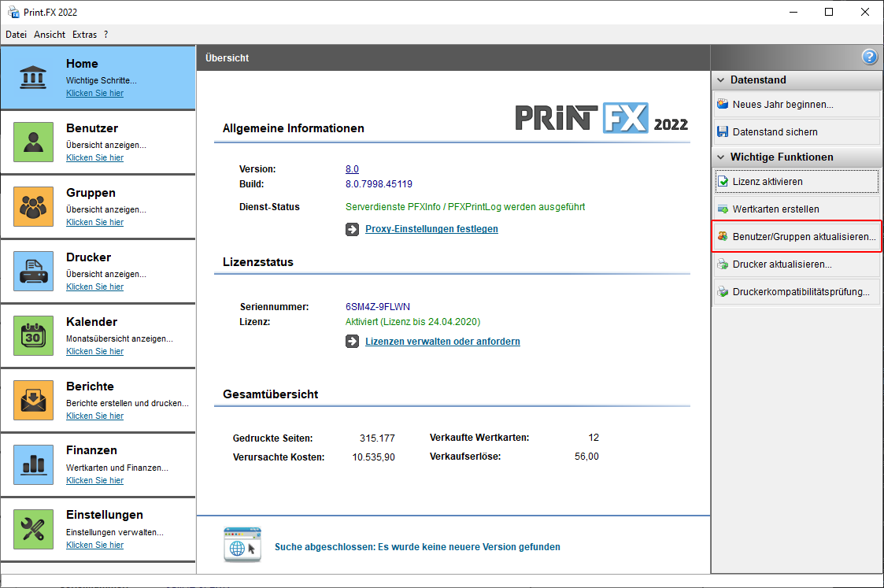Click the green Kalender icon

33,335
